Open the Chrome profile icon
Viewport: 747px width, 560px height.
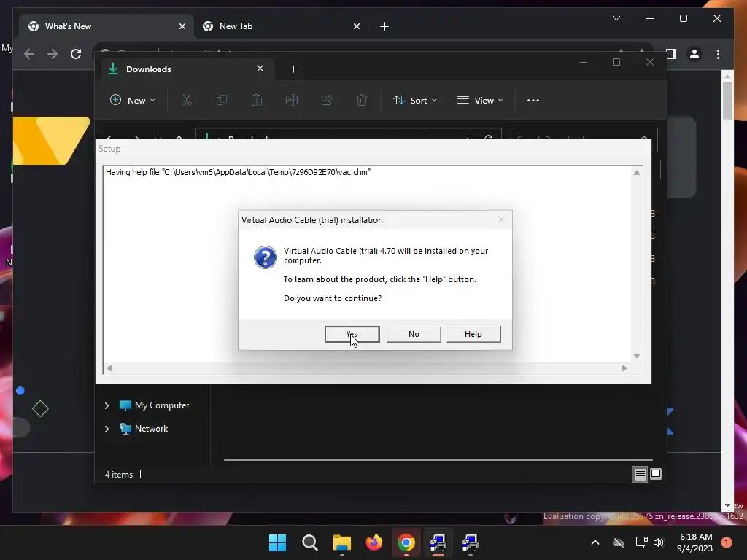(x=694, y=54)
